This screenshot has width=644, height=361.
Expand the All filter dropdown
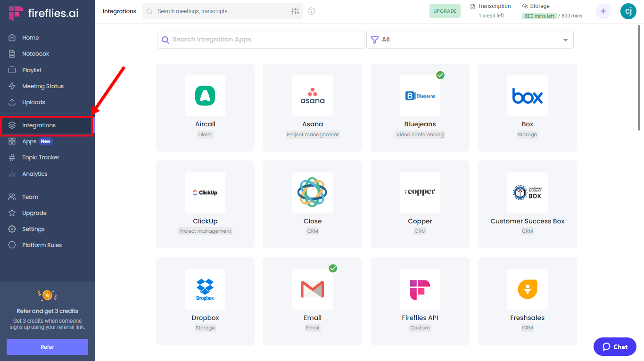click(x=470, y=40)
